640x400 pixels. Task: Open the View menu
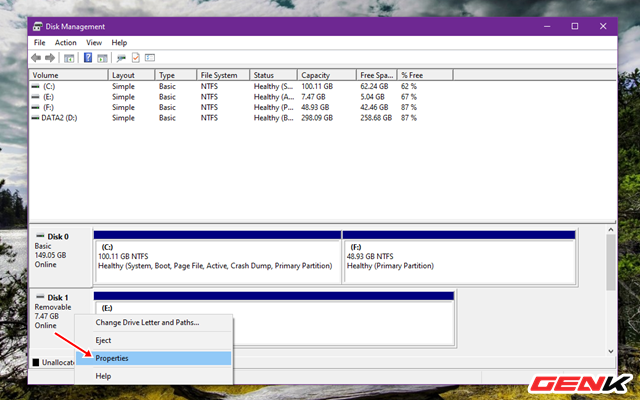pos(94,43)
